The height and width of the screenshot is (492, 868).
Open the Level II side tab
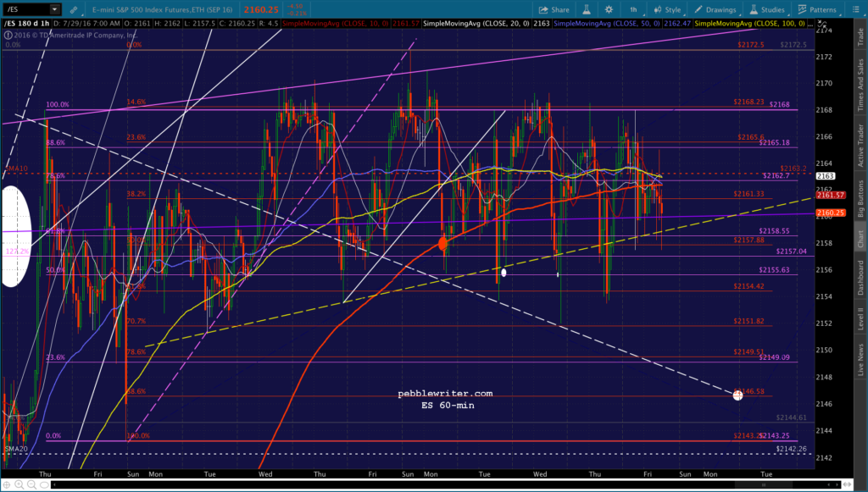(860, 319)
